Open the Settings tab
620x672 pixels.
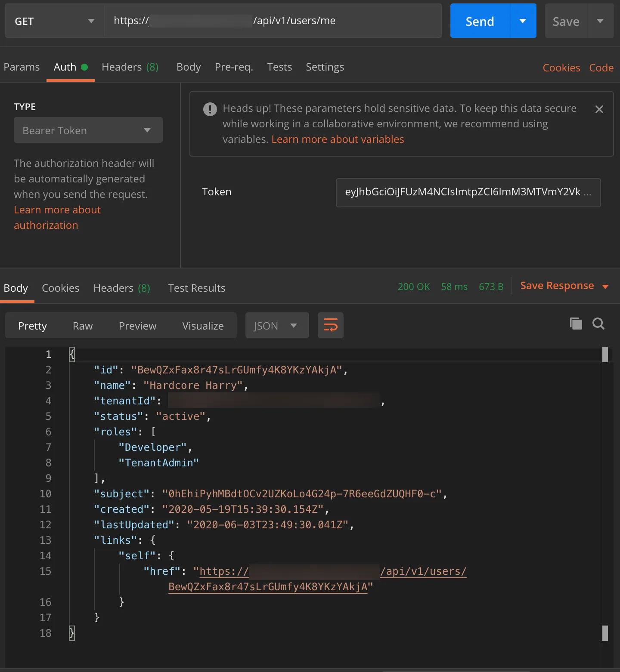click(325, 67)
